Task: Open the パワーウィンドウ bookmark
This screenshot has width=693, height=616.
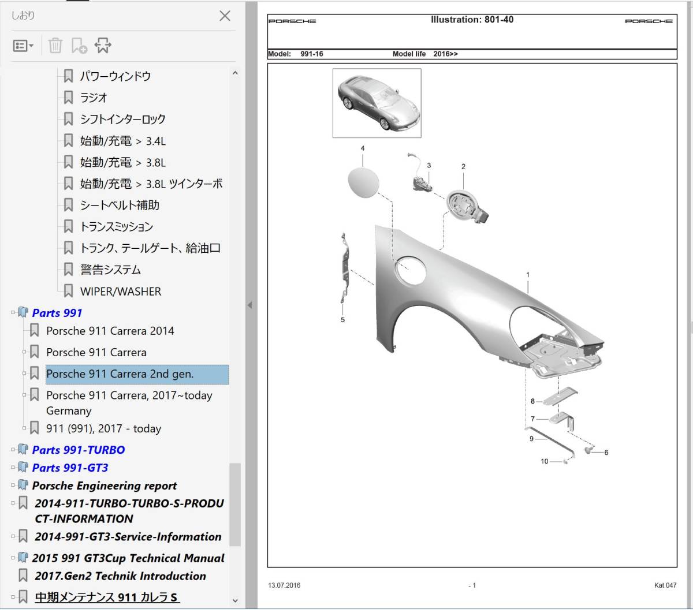Action: pyautogui.click(x=115, y=76)
